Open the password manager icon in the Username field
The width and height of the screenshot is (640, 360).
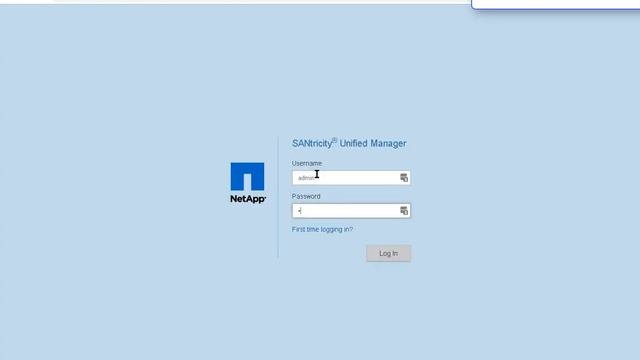click(404, 178)
